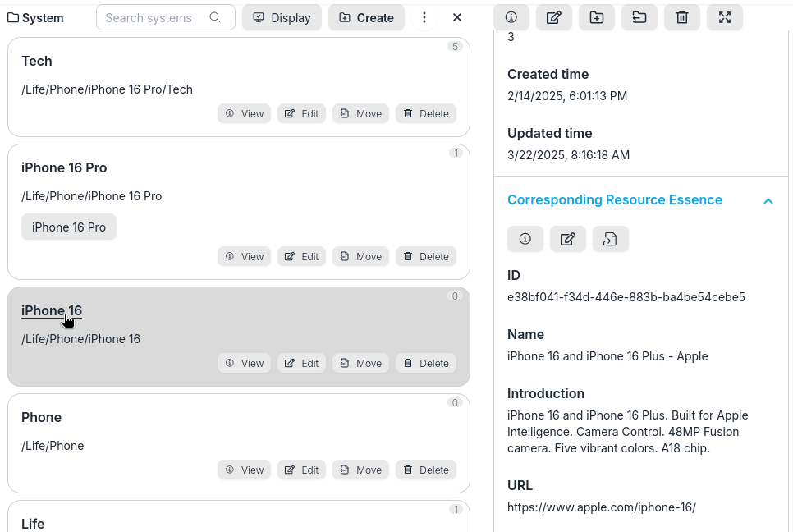
Task: Collapse the Corresponding Resource Essence section chevron
Action: coord(768,201)
